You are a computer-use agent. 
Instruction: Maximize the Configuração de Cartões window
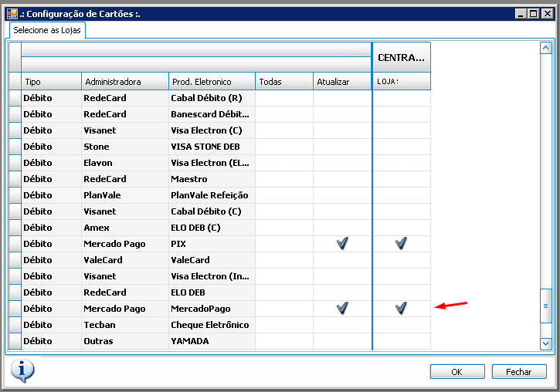coord(534,14)
